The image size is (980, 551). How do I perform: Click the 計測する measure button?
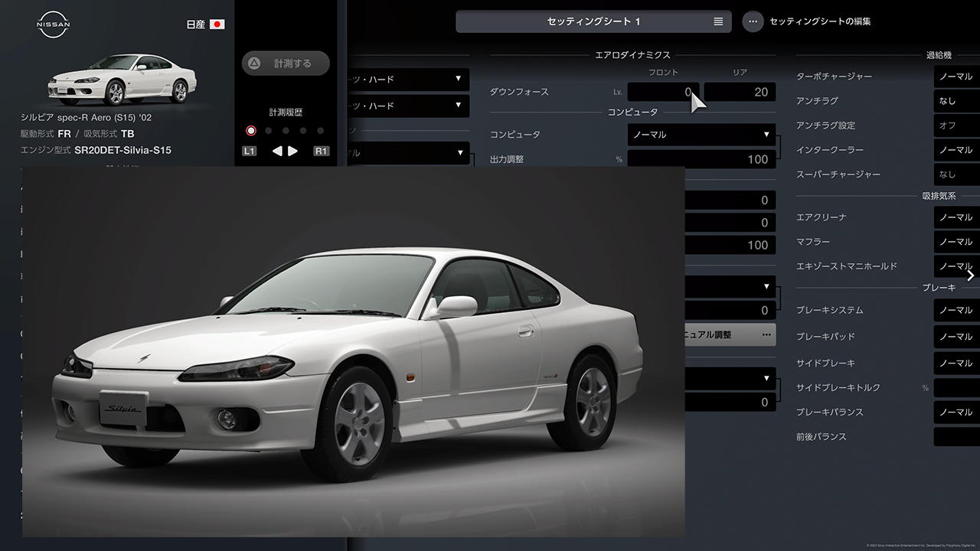coord(286,64)
